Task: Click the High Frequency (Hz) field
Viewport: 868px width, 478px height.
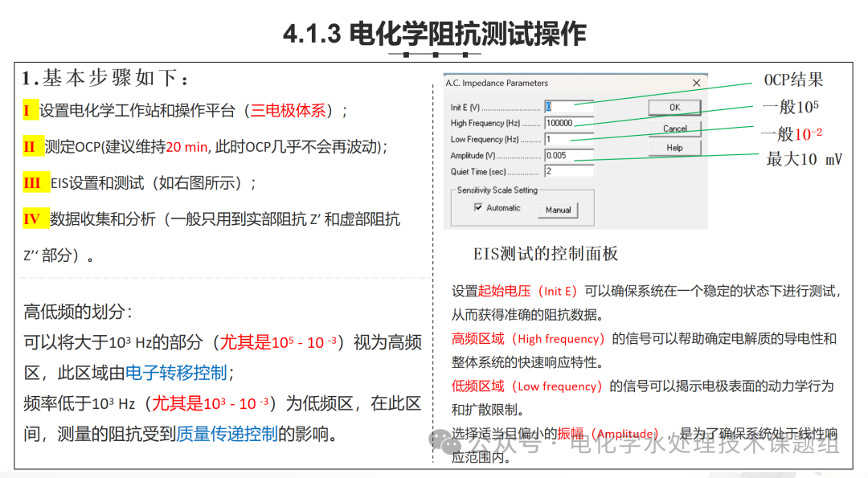Action: 569,123
